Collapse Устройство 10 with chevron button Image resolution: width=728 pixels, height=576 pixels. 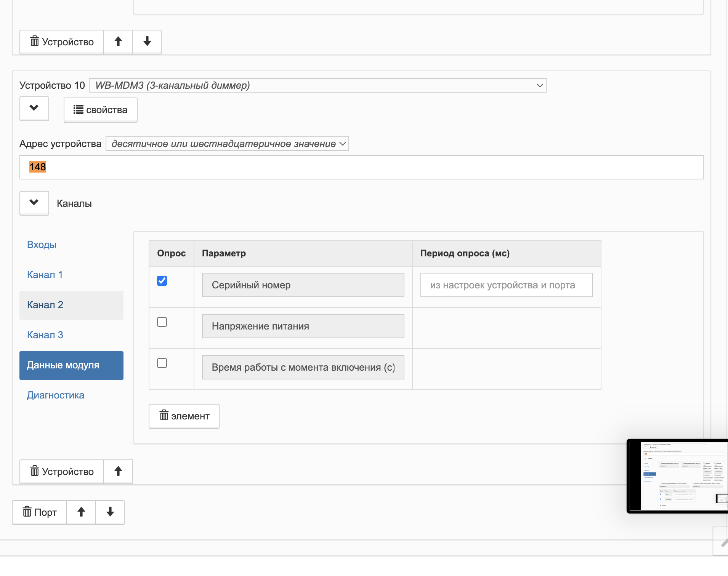pyautogui.click(x=34, y=109)
